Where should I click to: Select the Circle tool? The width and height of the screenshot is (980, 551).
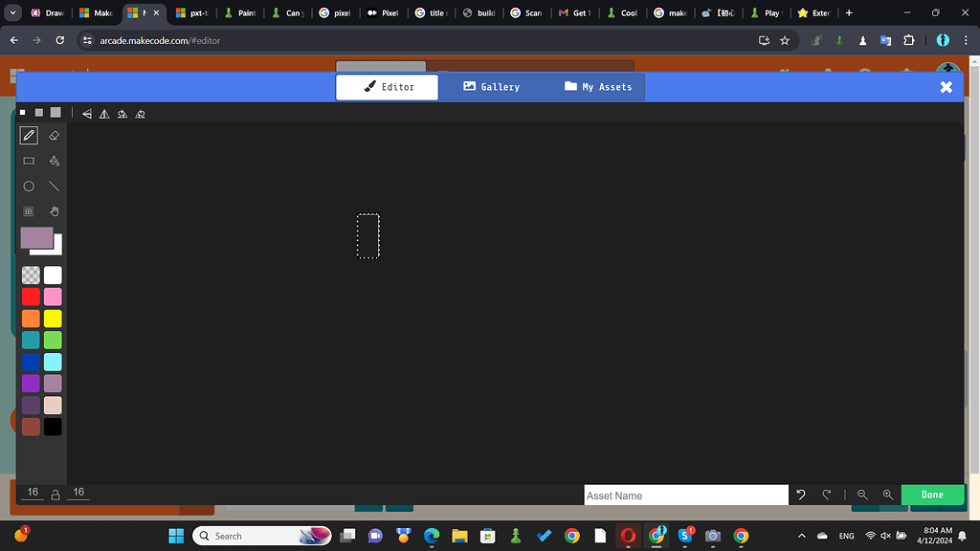click(29, 186)
